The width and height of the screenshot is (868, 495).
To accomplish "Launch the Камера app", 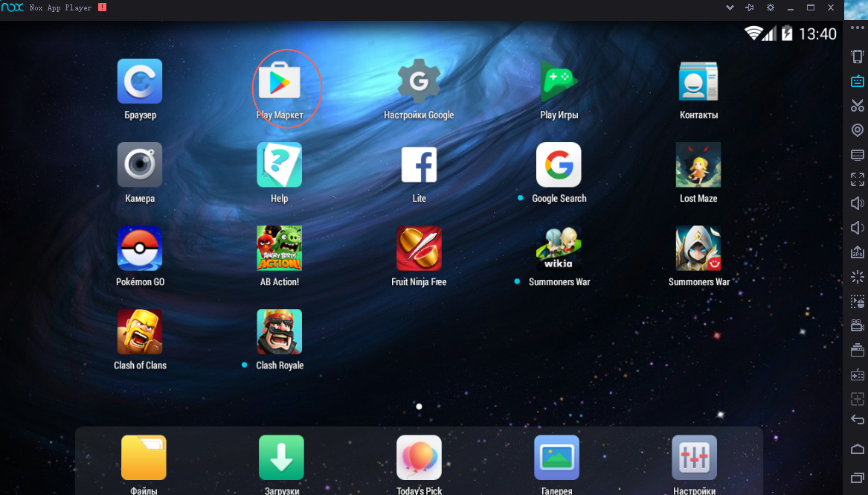I will point(140,165).
